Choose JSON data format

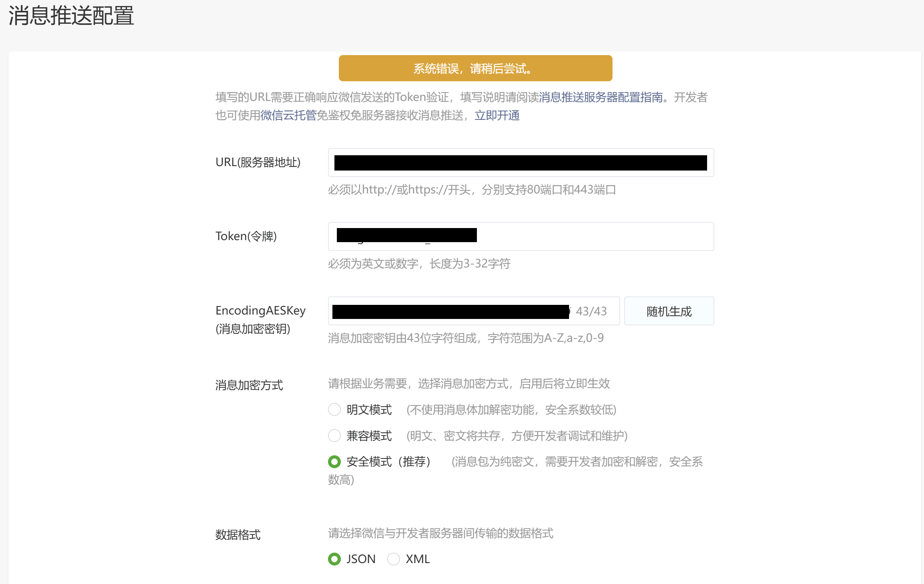pos(334,559)
